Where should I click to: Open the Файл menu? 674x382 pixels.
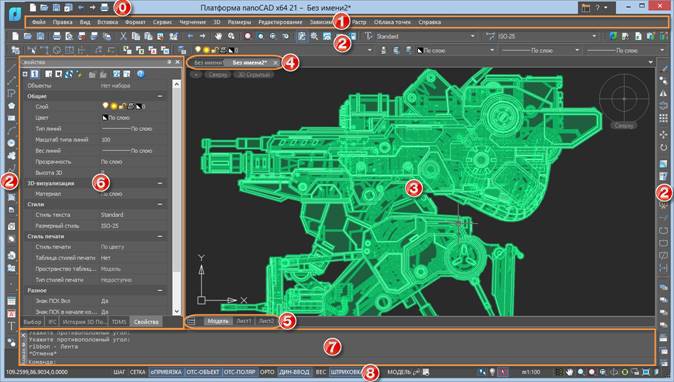(39, 22)
